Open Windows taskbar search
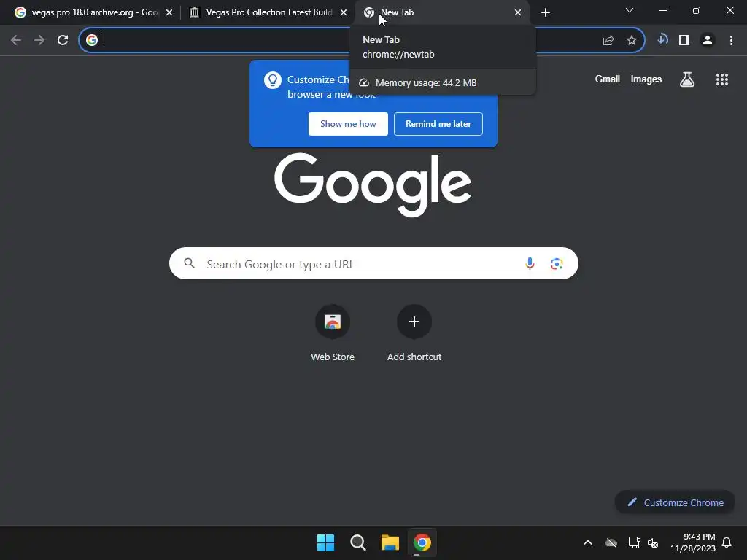Screen dimensions: 747x560 [357, 542]
